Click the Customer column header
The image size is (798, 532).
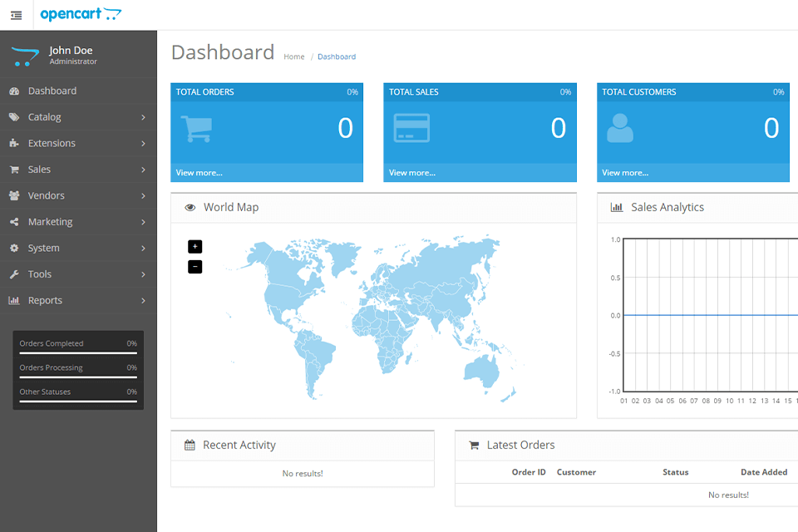coord(576,472)
